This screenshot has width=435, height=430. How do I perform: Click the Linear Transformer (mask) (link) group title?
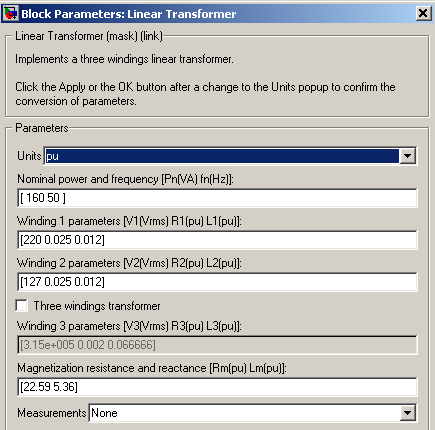tap(89, 36)
